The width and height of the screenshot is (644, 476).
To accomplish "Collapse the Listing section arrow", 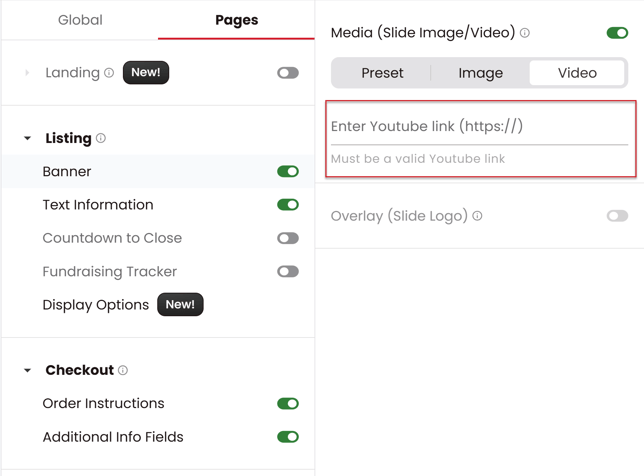I will [28, 138].
